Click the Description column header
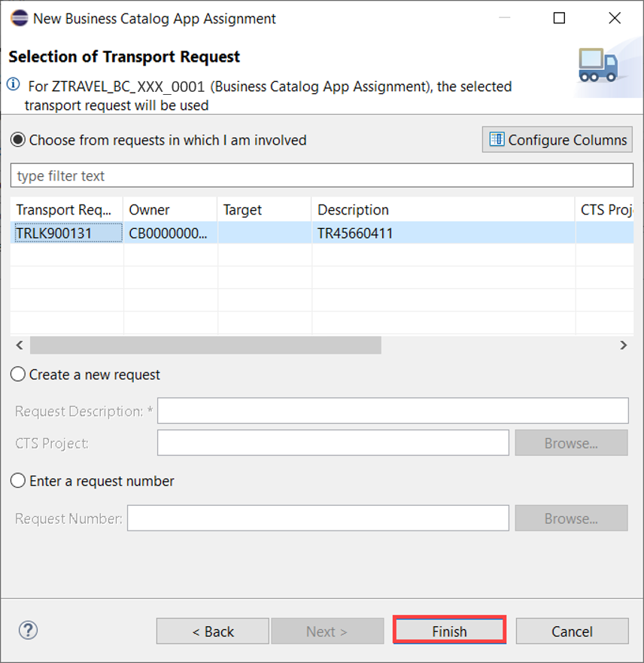The image size is (644, 663). (443, 209)
